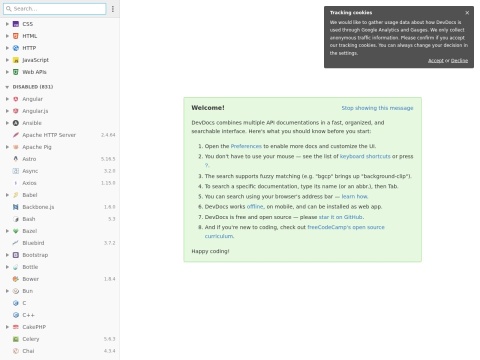Click the Apache HTTP Server feather icon
480x360 pixels.
point(16,135)
